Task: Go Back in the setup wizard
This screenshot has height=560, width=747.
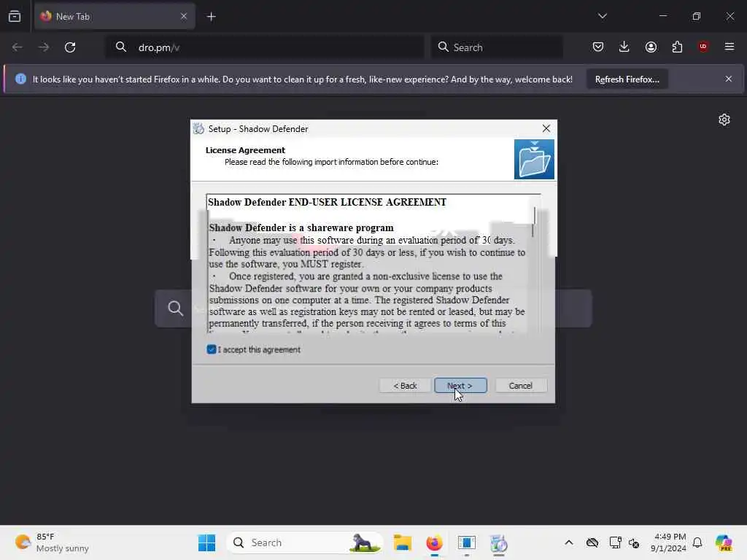Action: tap(405, 385)
